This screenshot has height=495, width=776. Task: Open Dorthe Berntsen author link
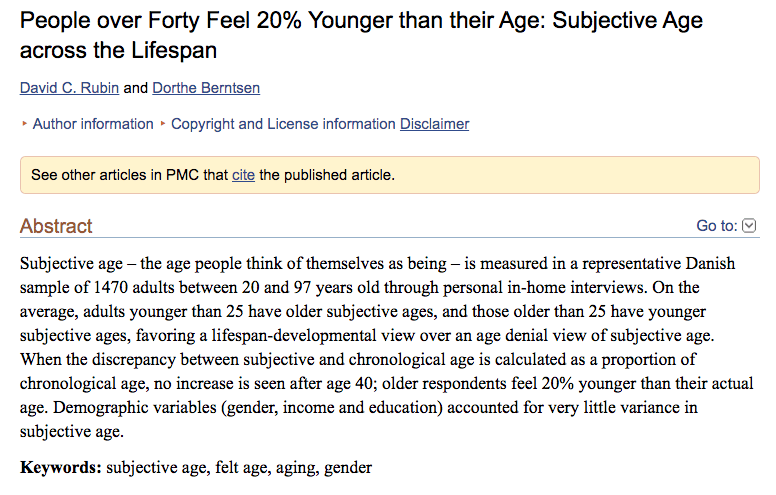pos(206,88)
